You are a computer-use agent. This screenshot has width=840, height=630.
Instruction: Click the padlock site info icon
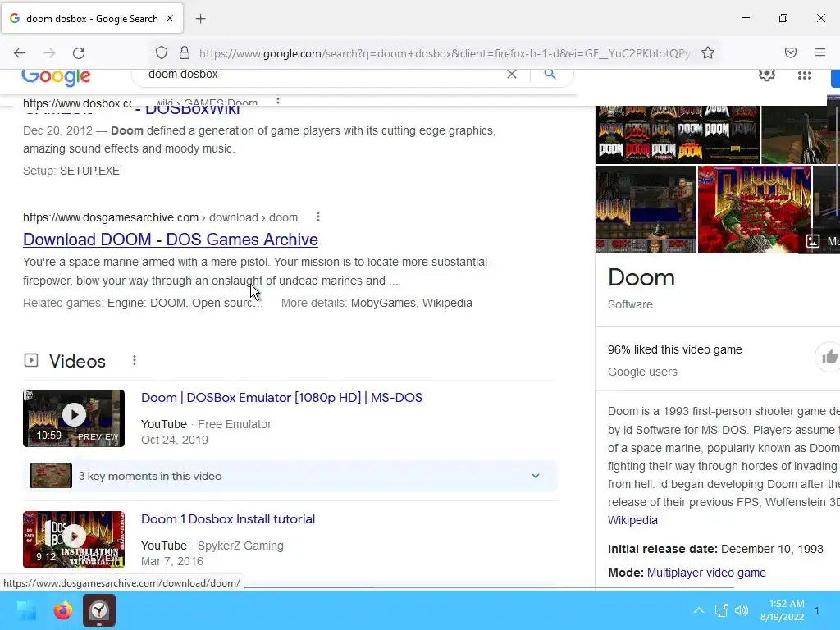tap(185, 53)
